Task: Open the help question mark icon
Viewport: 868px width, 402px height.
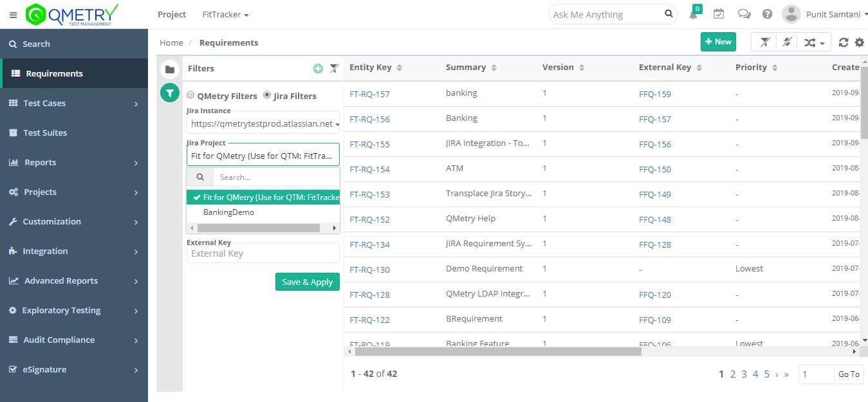Action: 767,14
